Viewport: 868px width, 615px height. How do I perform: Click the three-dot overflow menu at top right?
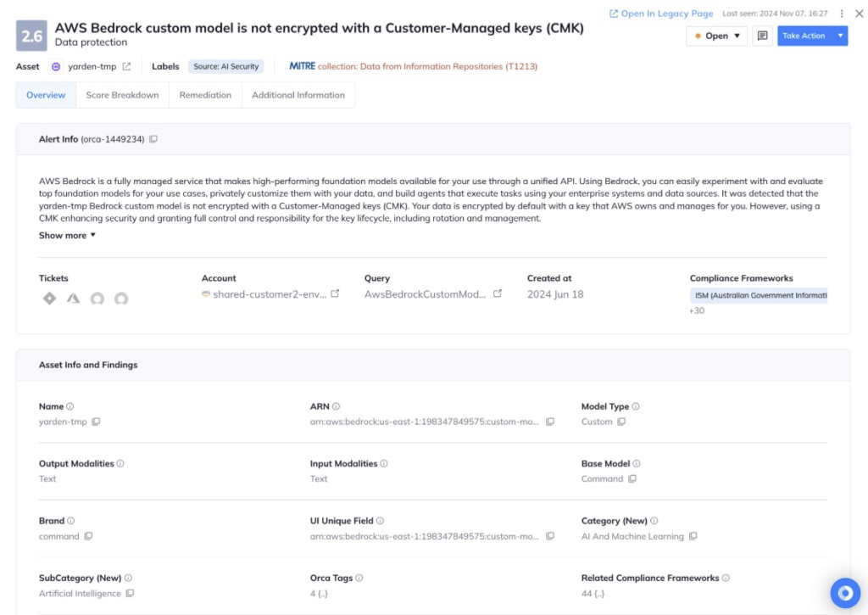[x=842, y=14]
